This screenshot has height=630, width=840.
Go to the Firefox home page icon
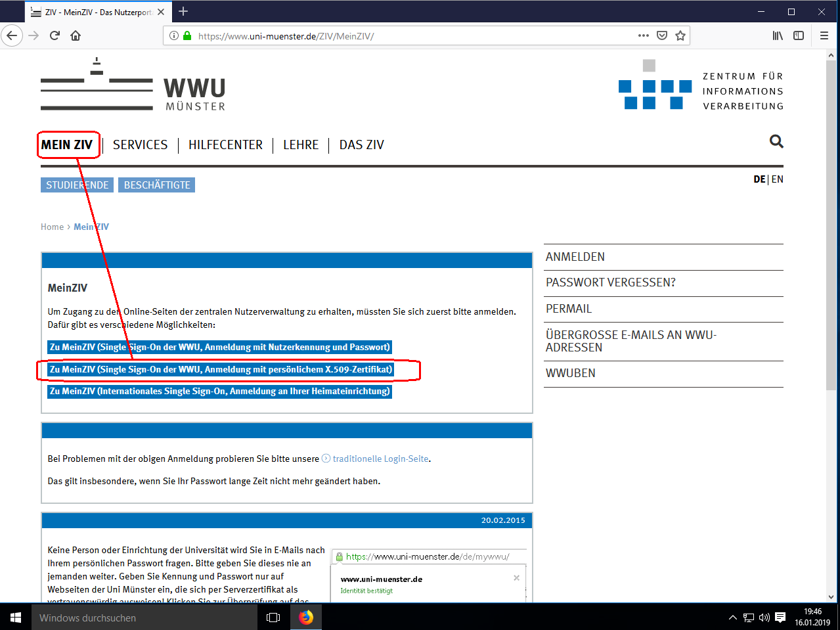click(76, 35)
